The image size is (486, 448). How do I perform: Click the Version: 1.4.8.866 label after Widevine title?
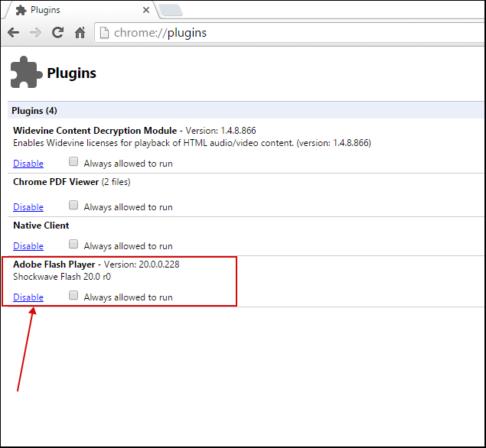[220, 131]
